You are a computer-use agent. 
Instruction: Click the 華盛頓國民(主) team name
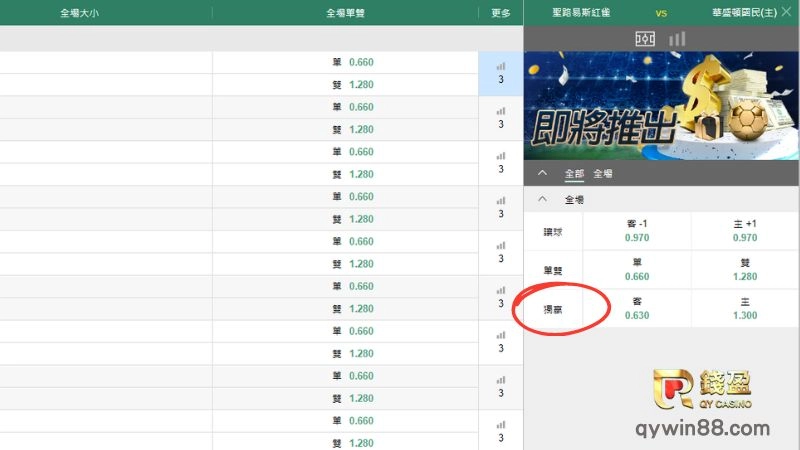click(x=744, y=12)
